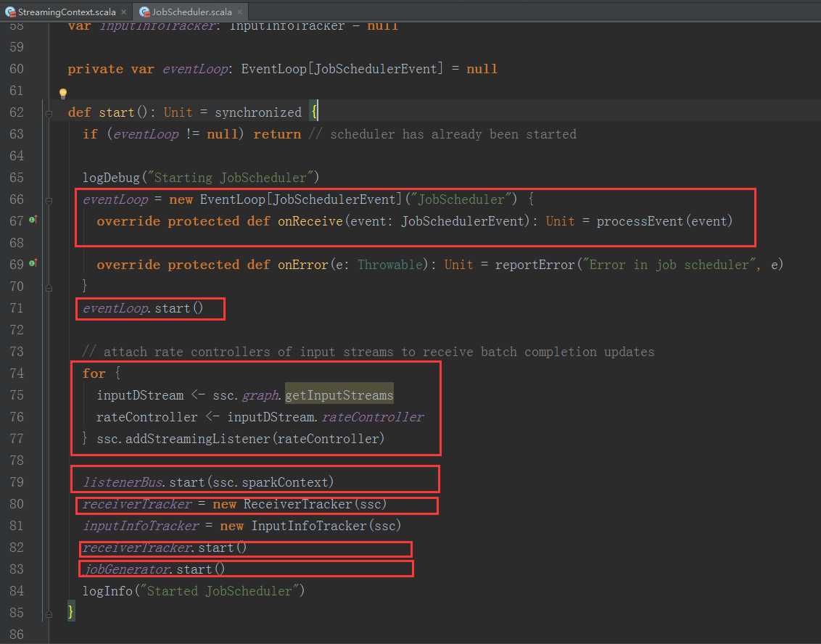The image size is (821, 644).
Task: Click override gutter marker on line 67
Action: (x=33, y=221)
